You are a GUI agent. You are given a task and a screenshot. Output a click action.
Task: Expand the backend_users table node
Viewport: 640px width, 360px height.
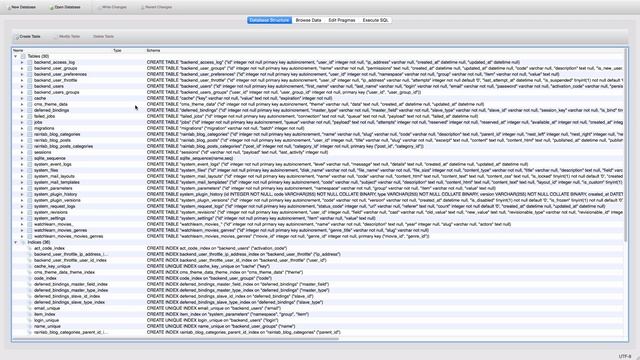[x=22, y=87]
